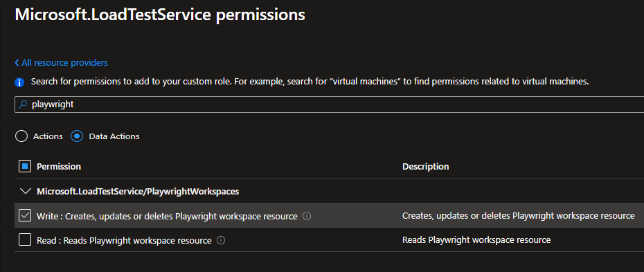Go back to All resource providers
Viewport: 644px width, 272px height.
pos(64,63)
